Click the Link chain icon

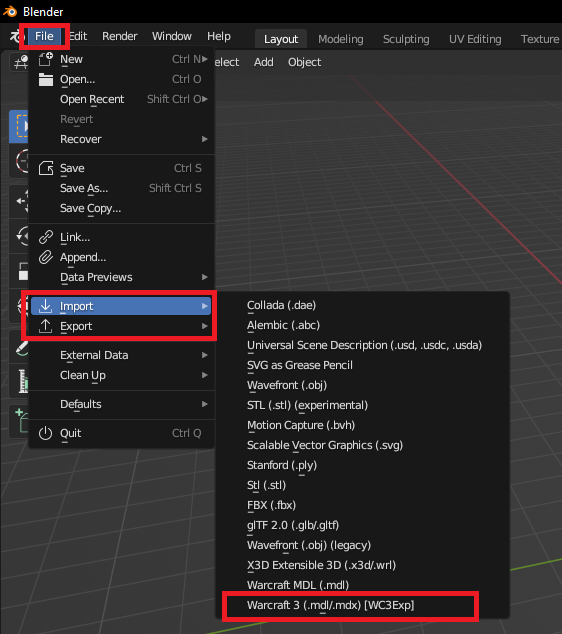click(46, 237)
